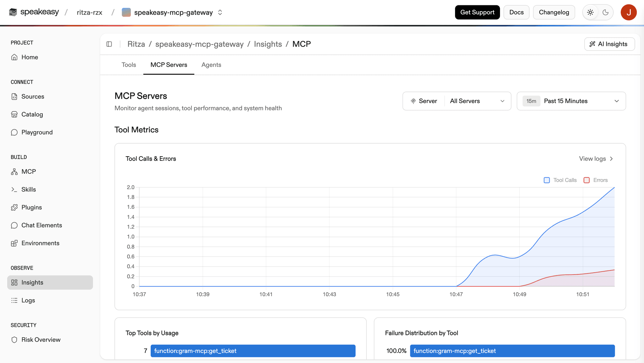Click the Home icon in sidebar
This screenshot has width=644, height=363.
[x=14, y=57]
